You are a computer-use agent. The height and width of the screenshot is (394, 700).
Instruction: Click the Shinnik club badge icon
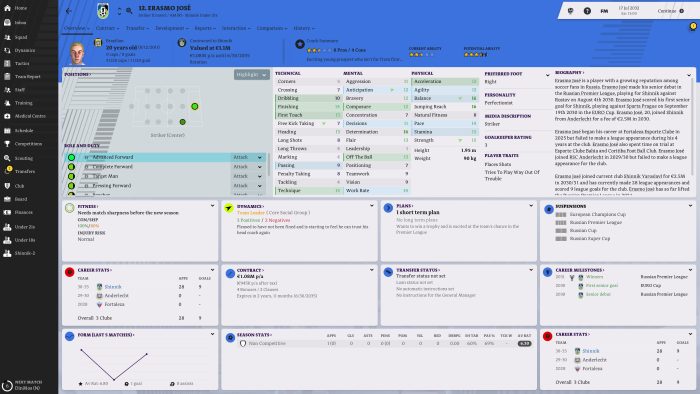pyautogui.click(x=103, y=11)
